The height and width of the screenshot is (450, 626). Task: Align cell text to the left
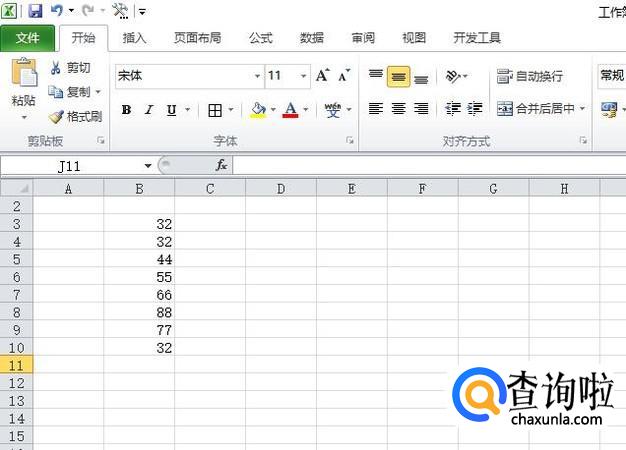(x=376, y=109)
